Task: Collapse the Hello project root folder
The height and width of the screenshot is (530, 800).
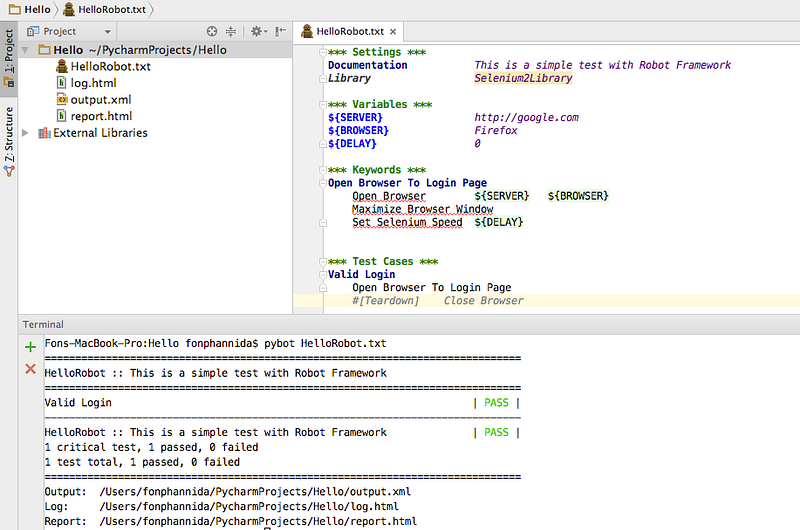Action: [25, 50]
